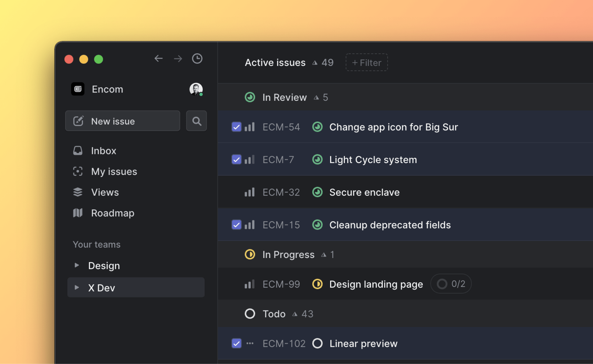Screen dimensions: 593x364
Task: Click the search magnifier button
Action: click(197, 121)
